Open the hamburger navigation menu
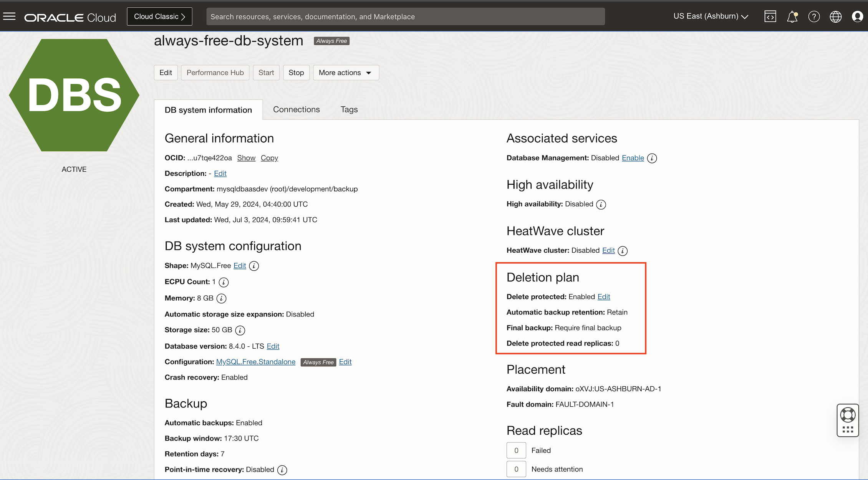The image size is (868, 480). coord(9,17)
